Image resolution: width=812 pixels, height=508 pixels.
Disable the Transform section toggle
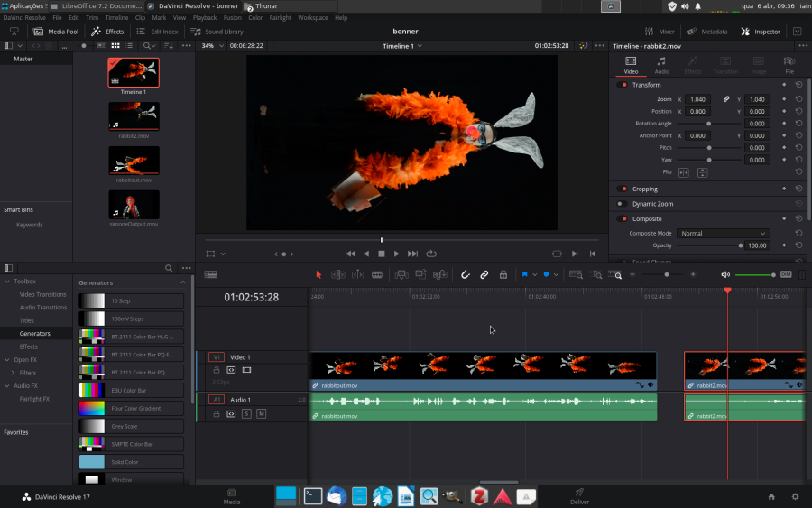622,85
